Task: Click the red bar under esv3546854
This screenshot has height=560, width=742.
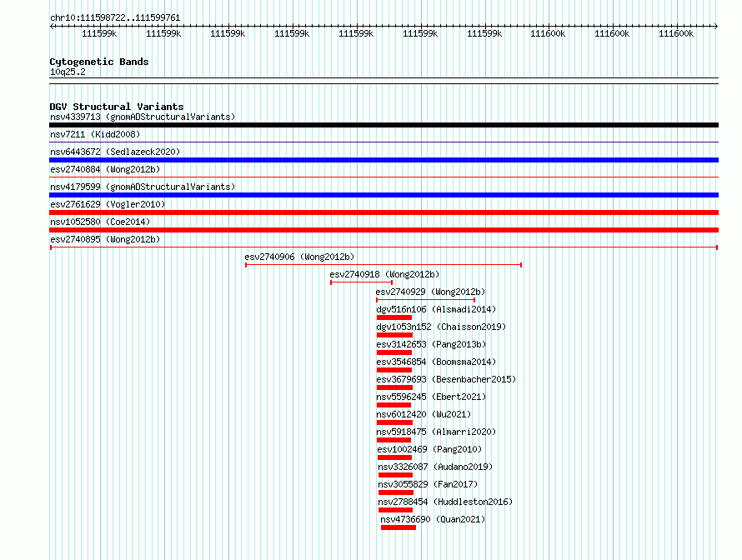Action: point(394,370)
